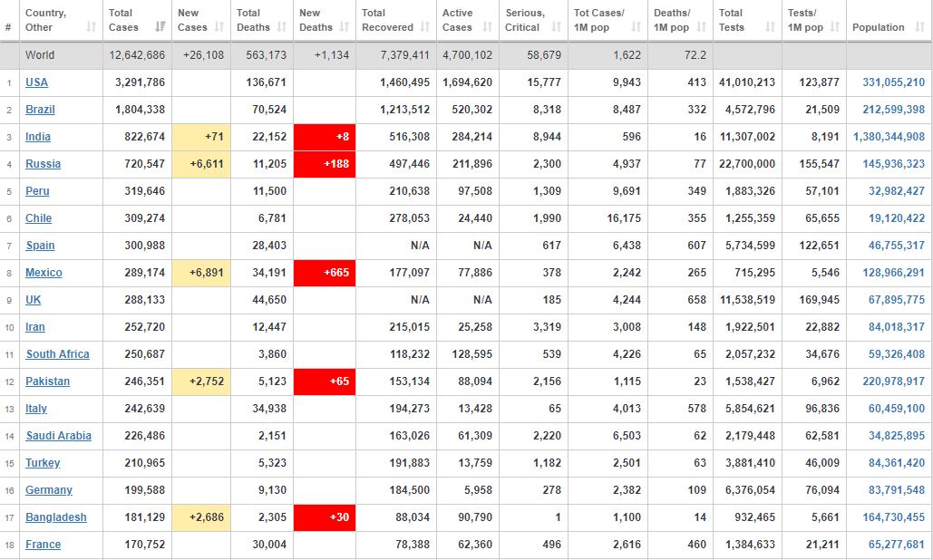This screenshot has width=933, height=560.
Task: Go to Russia's country page
Action: click(x=43, y=164)
